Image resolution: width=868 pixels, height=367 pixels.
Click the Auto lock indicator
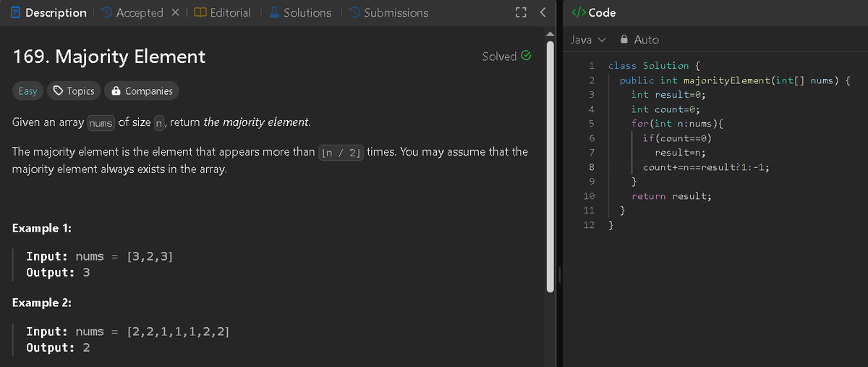pyautogui.click(x=639, y=40)
